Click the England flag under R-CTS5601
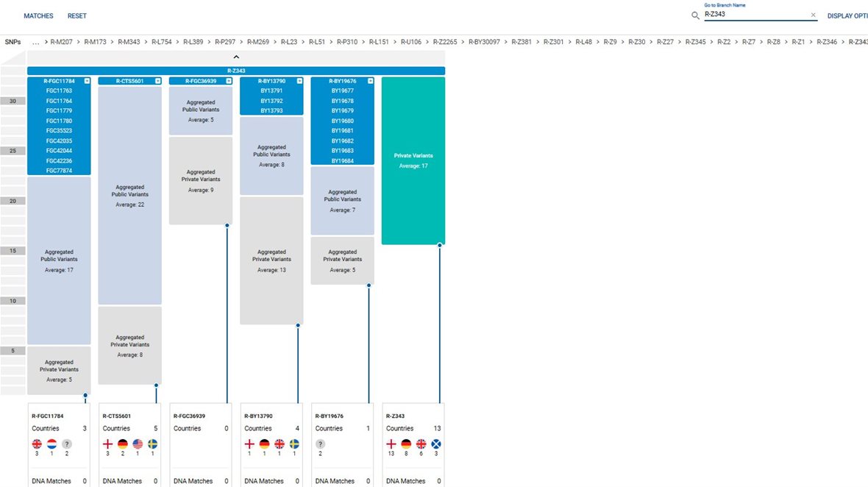The width and height of the screenshot is (868, 487). tap(107, 444)
